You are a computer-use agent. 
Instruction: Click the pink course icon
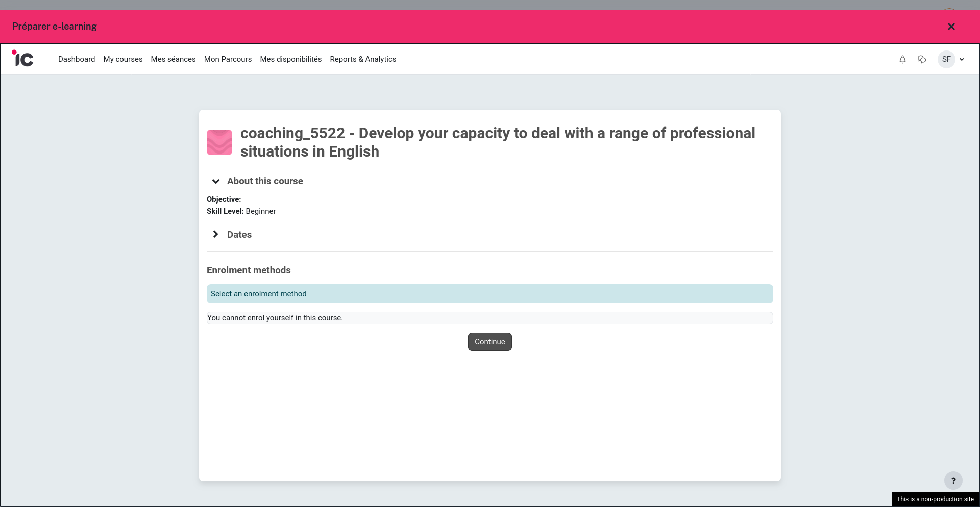[219, 142]
